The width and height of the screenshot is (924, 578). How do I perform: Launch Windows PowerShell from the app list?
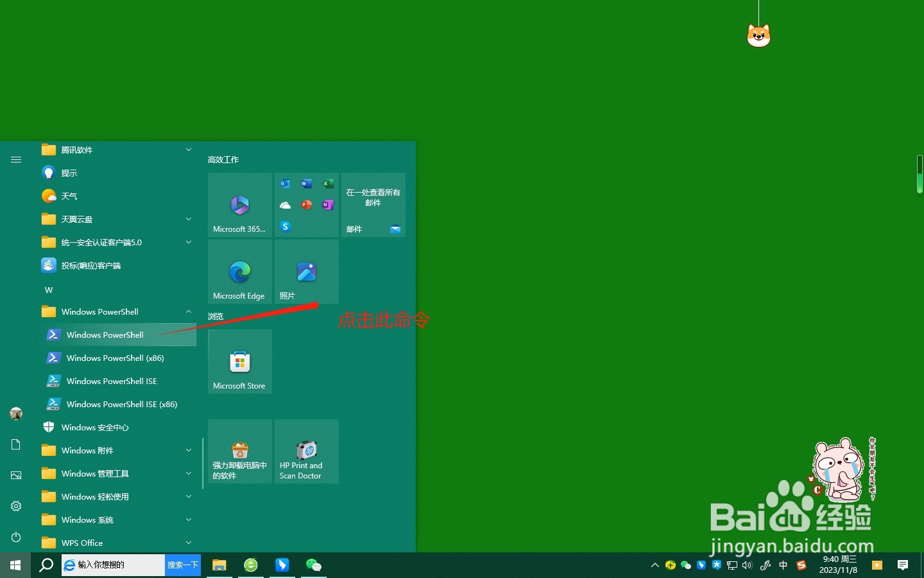[x=119, y=335]
